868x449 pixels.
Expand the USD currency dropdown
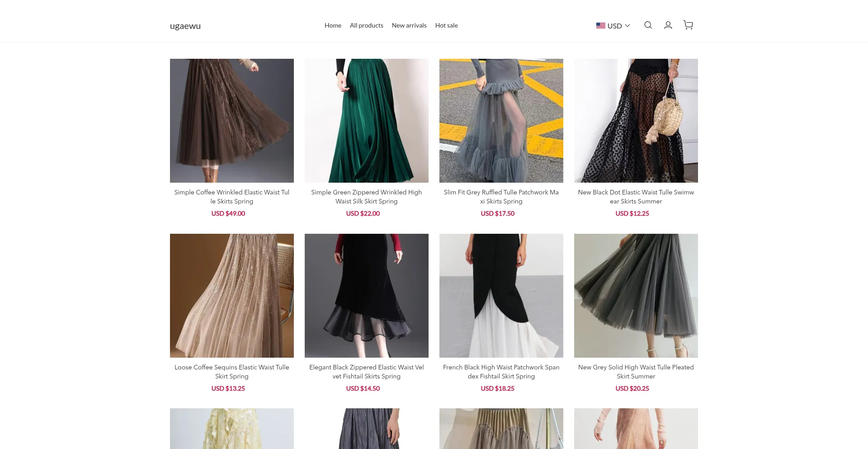(613, 26)
